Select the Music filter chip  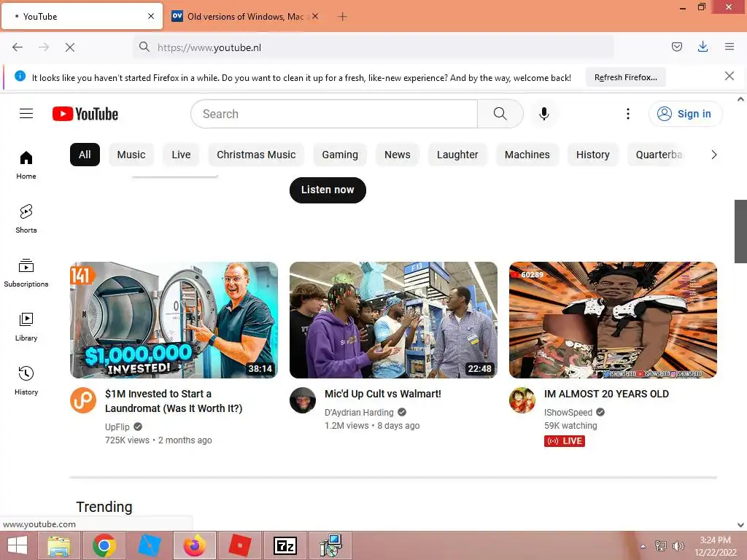(131, 155)
